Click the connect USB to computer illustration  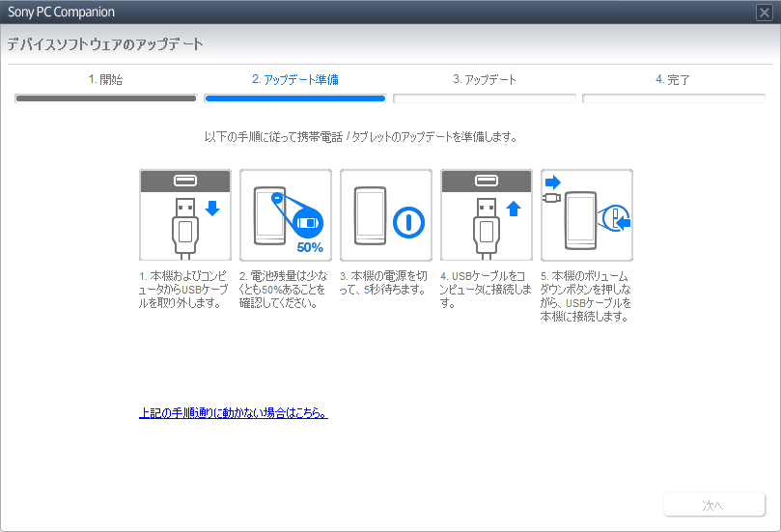tap(487, 214)
